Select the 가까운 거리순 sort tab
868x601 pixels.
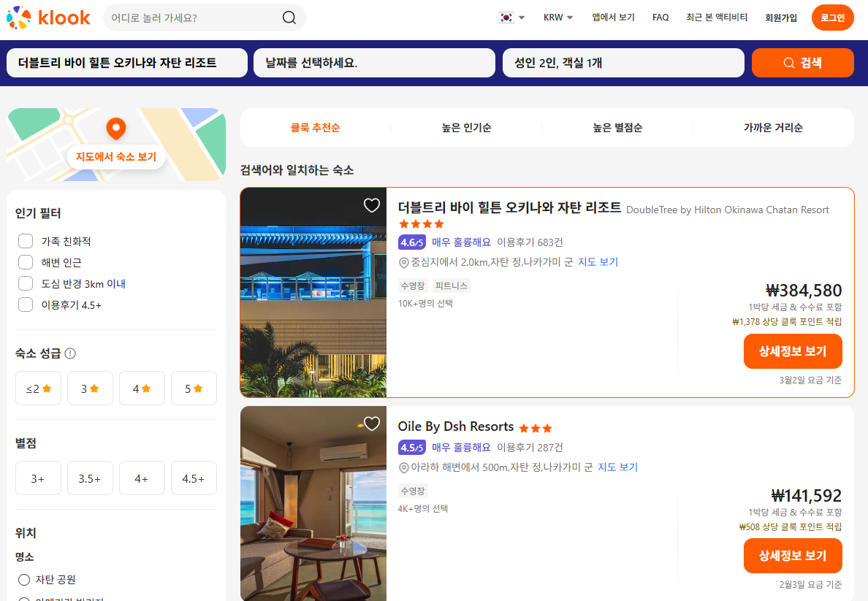[x=773, y=128]
